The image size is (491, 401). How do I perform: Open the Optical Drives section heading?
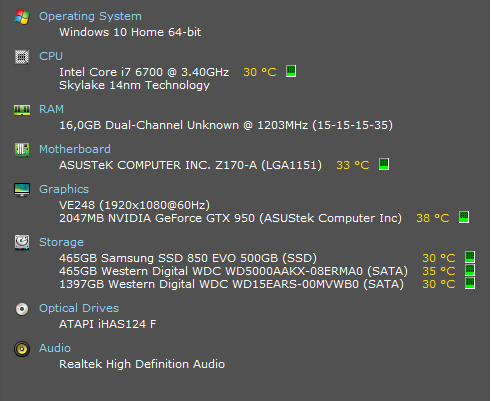pyautogui.click(x=79, y=308)
